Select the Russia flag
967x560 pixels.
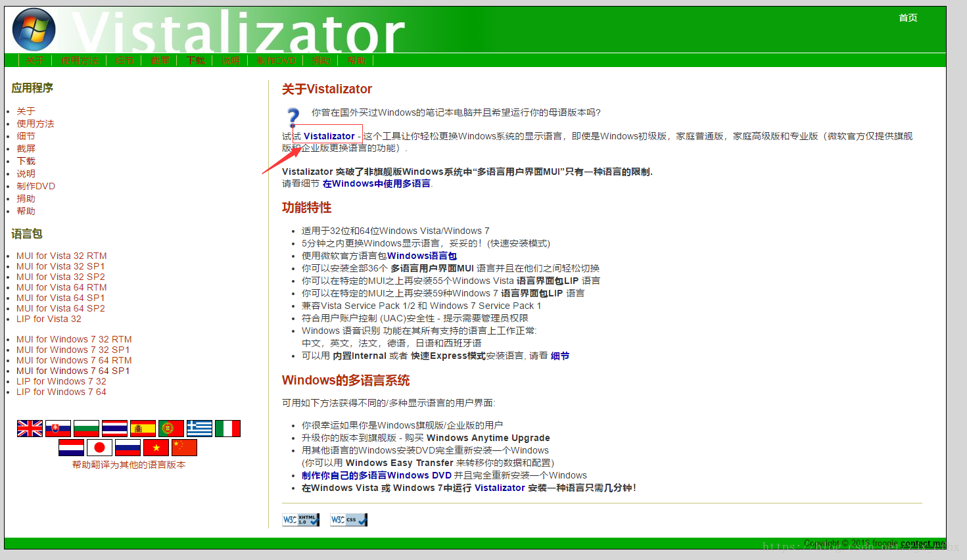(128, 448)
